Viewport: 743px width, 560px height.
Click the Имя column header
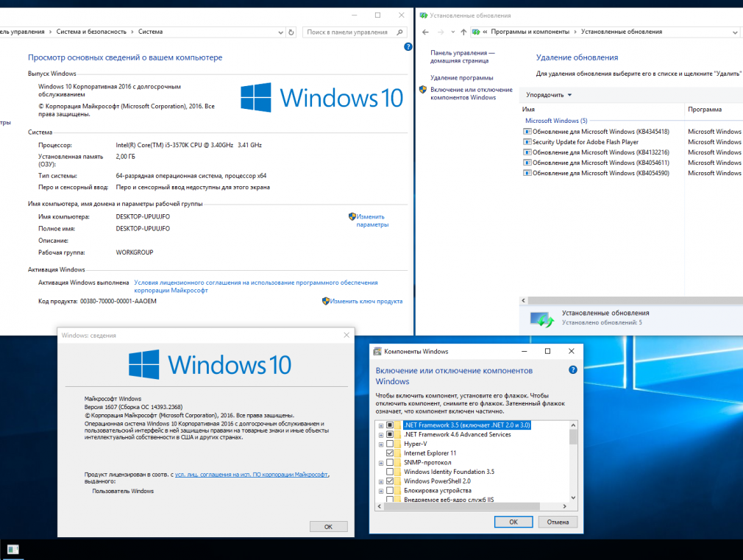pos(602,110)
